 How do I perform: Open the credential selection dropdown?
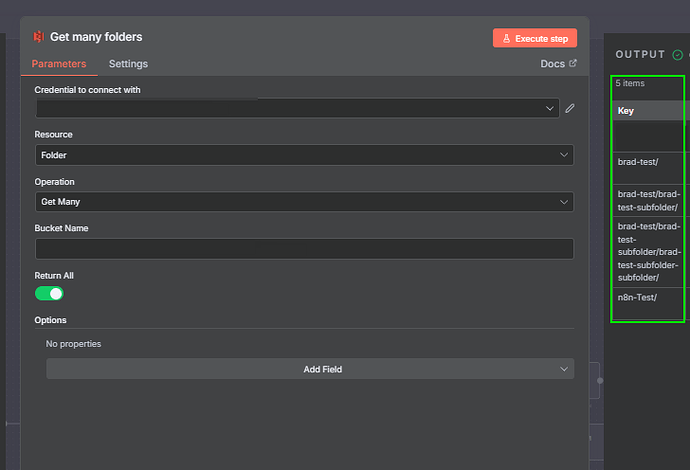tap(297, 108)
